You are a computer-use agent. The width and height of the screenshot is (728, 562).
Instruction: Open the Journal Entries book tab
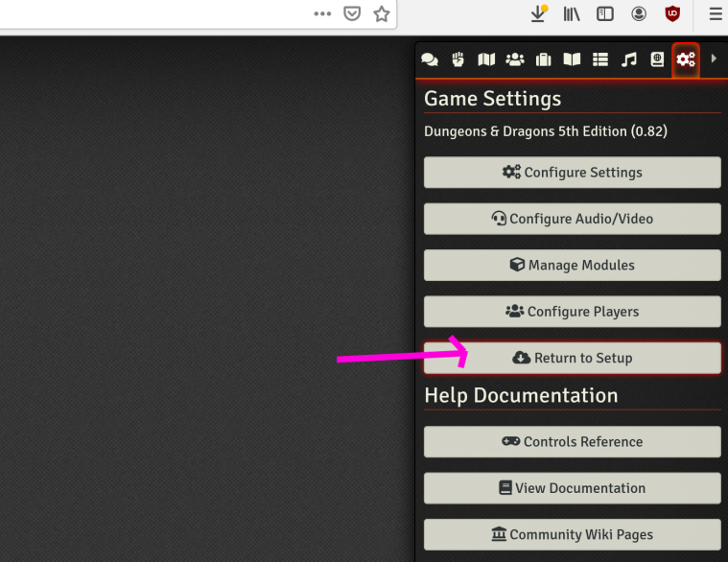point(572,59)
